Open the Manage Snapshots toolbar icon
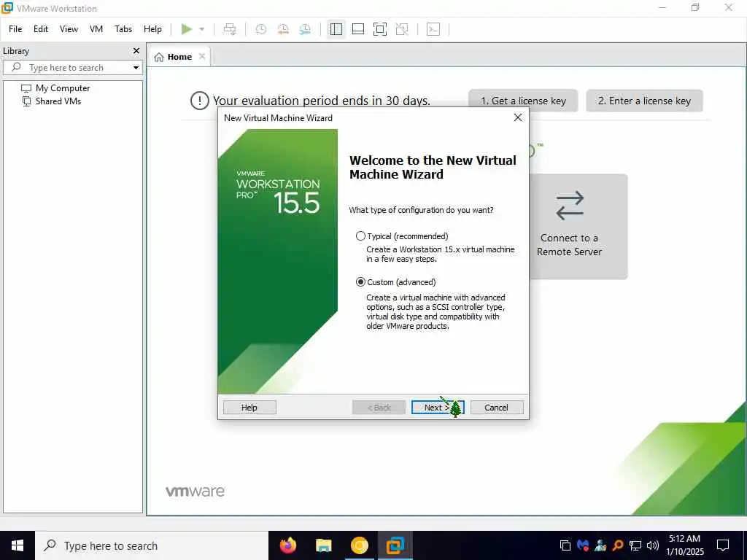The image size is (747, 560). click(305, 29)
